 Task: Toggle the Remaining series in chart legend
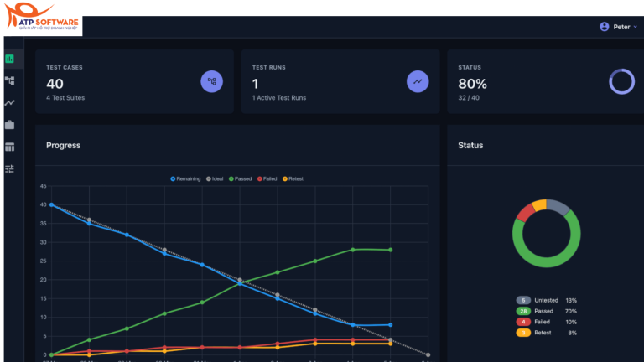click(185, 178)
